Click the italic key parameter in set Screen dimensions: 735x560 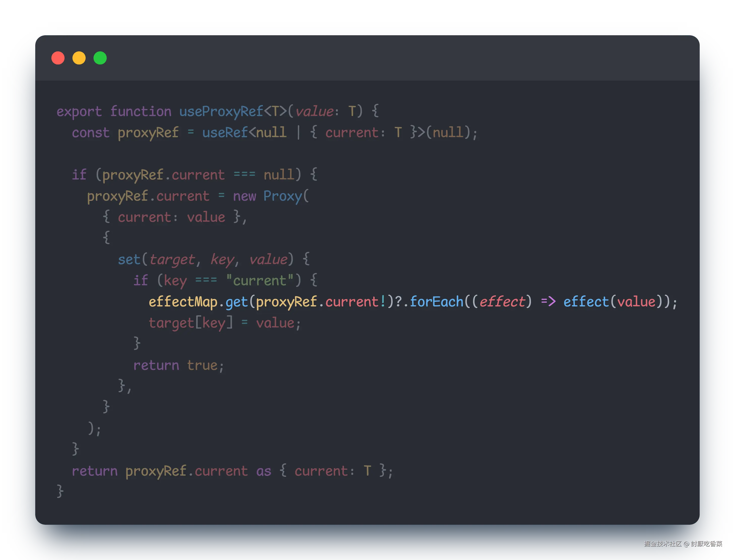222,259
